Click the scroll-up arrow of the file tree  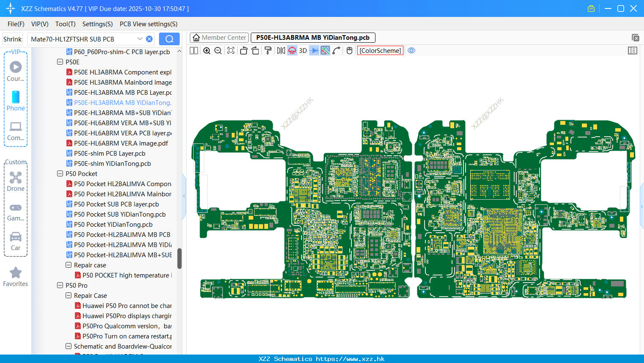tap(179, 51)
